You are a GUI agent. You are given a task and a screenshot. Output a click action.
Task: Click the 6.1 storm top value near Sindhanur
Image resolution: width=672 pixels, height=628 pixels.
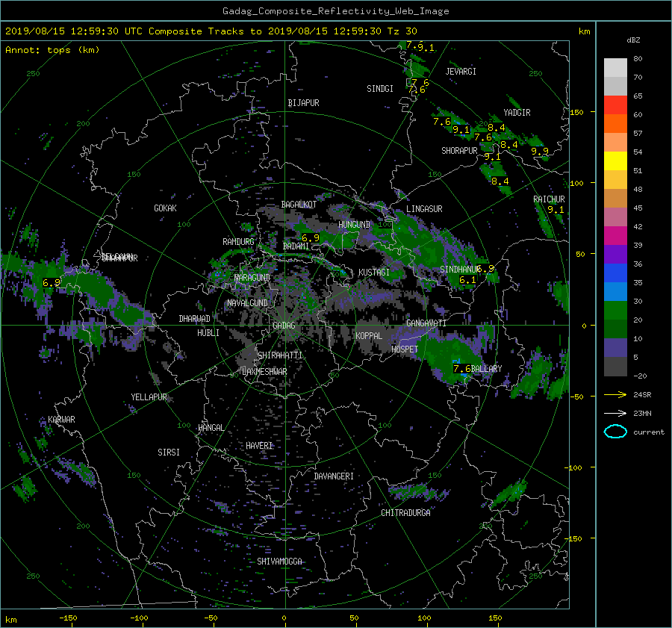click(x=467, y=280)
